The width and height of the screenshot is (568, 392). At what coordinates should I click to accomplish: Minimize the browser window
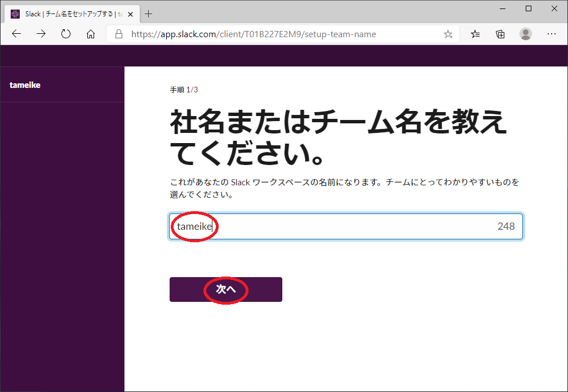(x=503, y=8)
